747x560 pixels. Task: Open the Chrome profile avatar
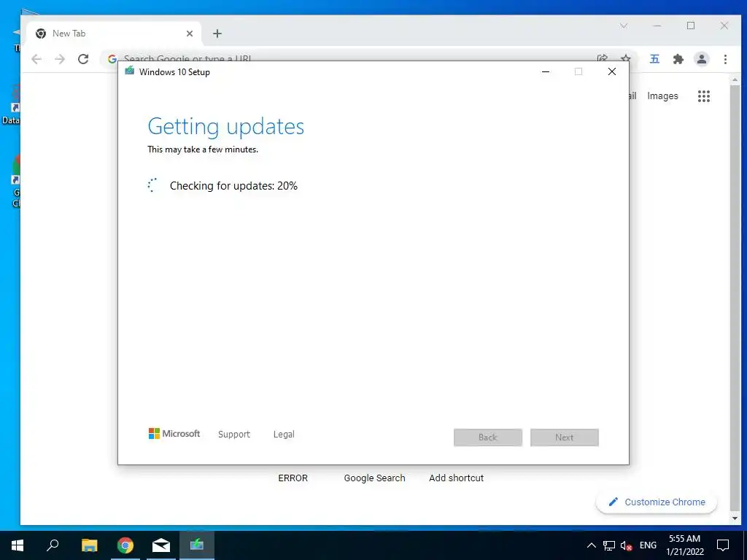coord(702,59)
